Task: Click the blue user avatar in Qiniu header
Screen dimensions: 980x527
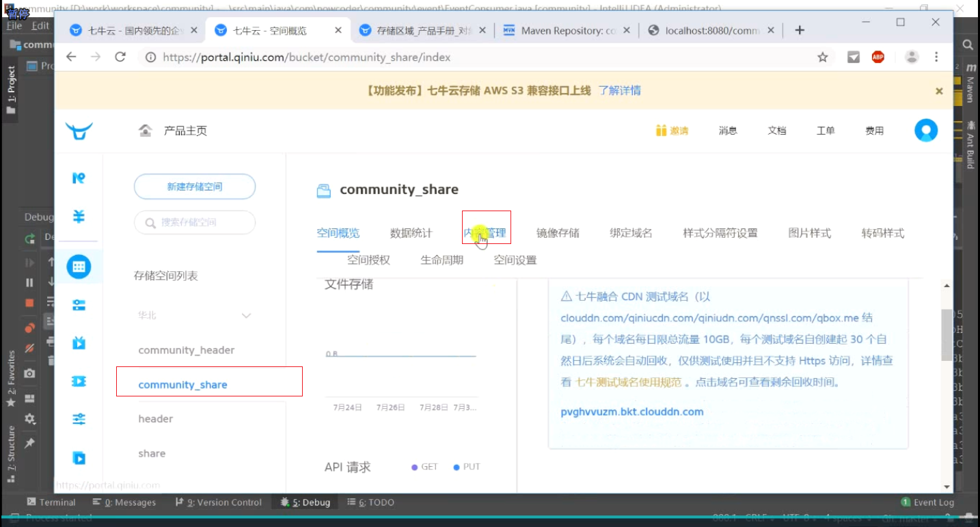Action: [926, 130]
